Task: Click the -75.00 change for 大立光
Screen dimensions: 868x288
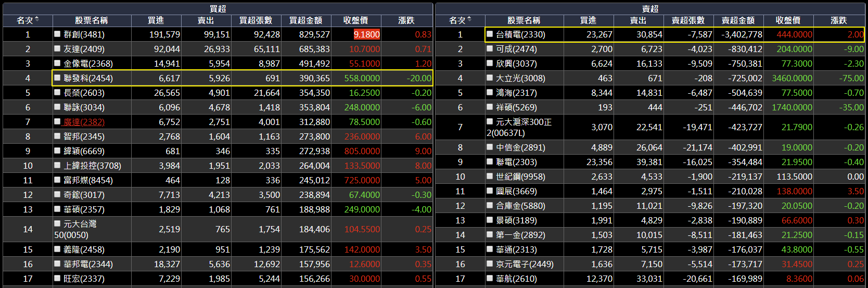Action: point(851,78)
